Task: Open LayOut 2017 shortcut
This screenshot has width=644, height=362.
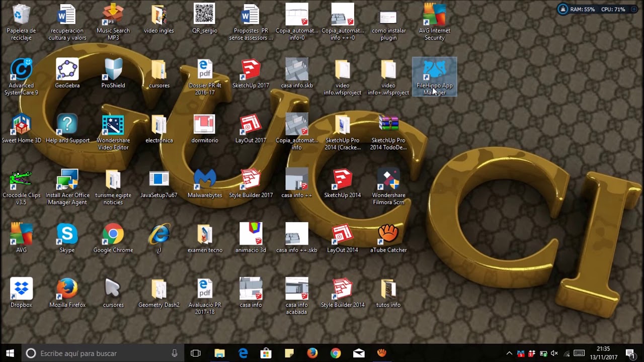Action: [x=251, y=128]
